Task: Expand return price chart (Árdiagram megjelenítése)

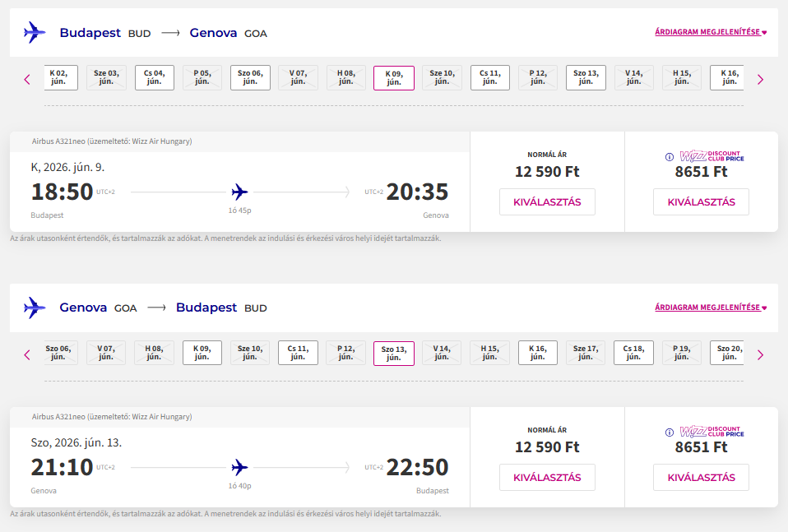Action: point(710,308)
